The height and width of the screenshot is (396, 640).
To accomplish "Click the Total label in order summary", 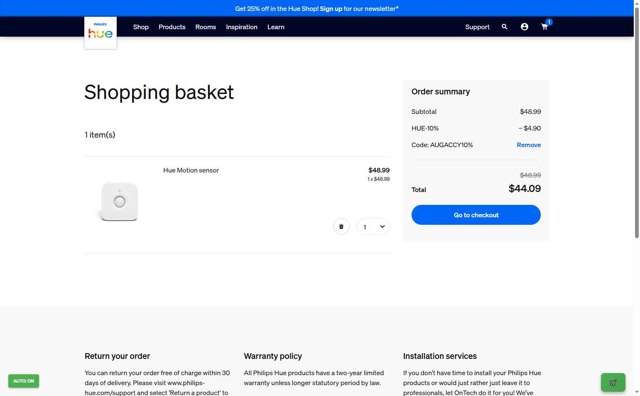I will (419, 190).
